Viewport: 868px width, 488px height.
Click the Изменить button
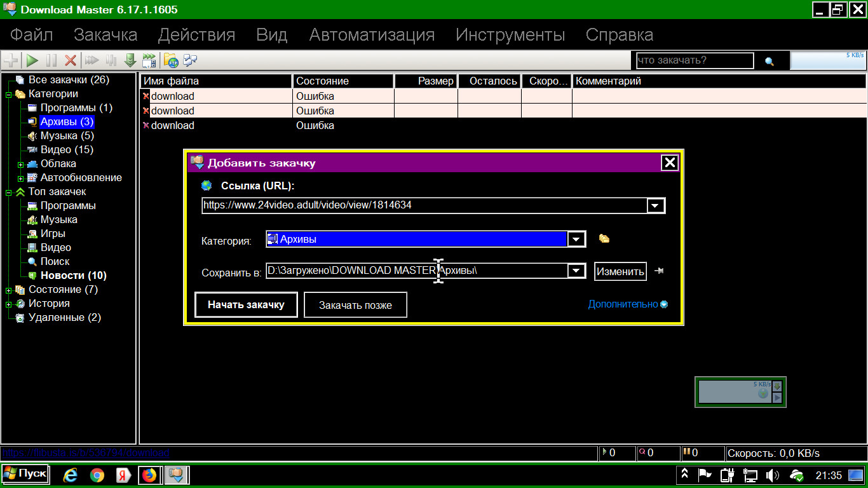point(620,271)
